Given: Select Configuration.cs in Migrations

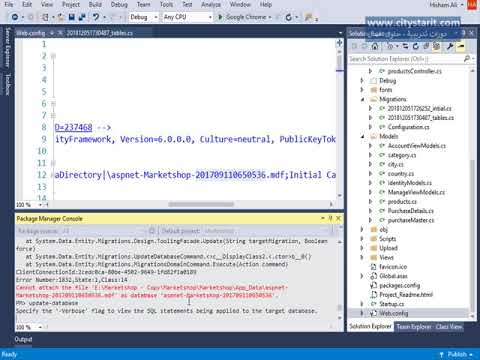Looking at the screenshot, I should click(408, 127).
